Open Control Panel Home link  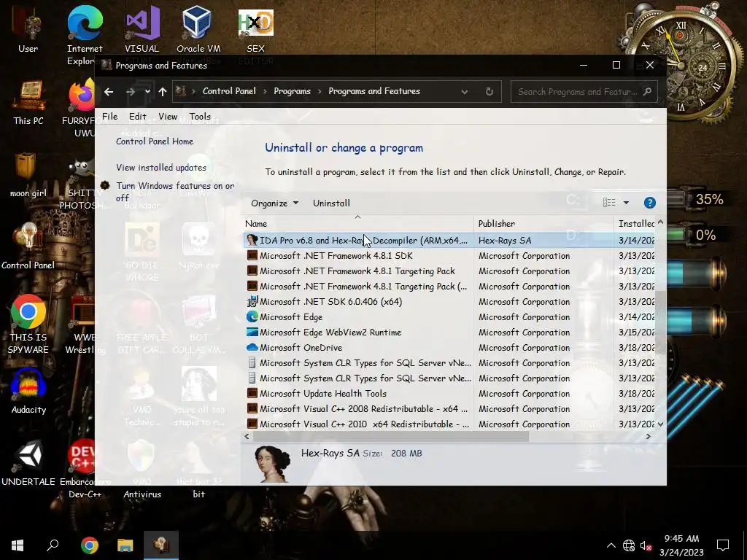[x=155, y=141]
